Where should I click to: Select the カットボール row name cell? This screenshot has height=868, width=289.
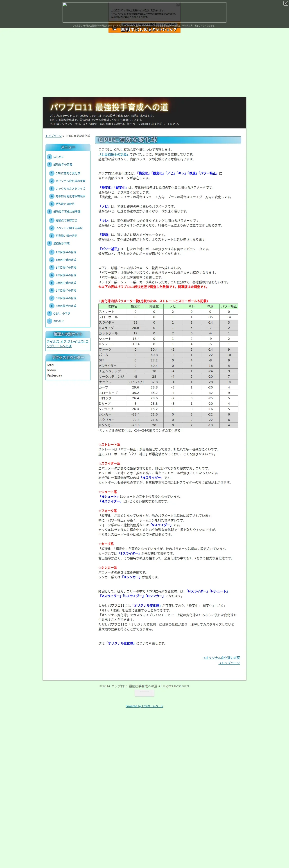[x=112, y=333]
